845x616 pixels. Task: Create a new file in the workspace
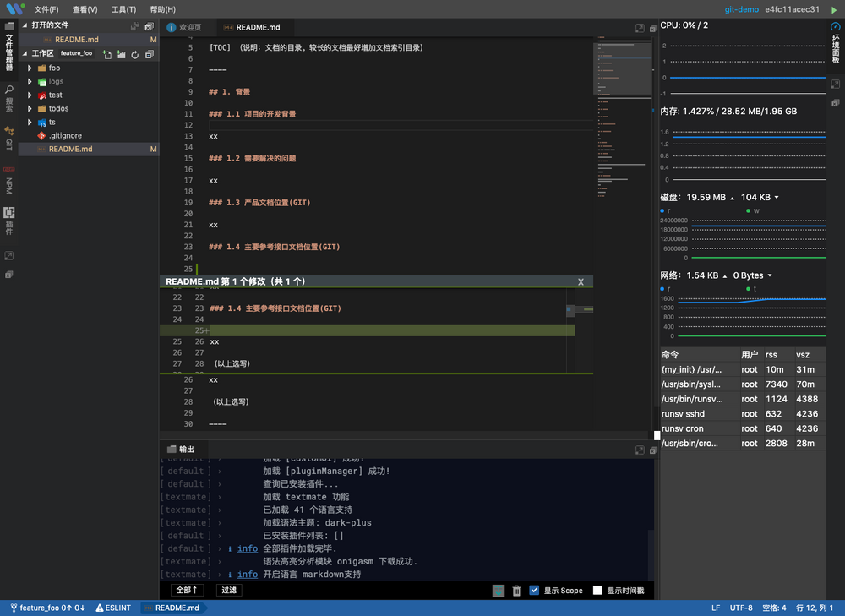pos(107,54)
